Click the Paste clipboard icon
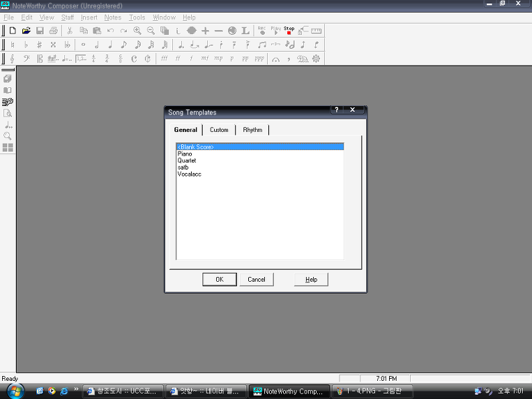The width and height of the screenshot is (532, 399). [x=97, y=31]
